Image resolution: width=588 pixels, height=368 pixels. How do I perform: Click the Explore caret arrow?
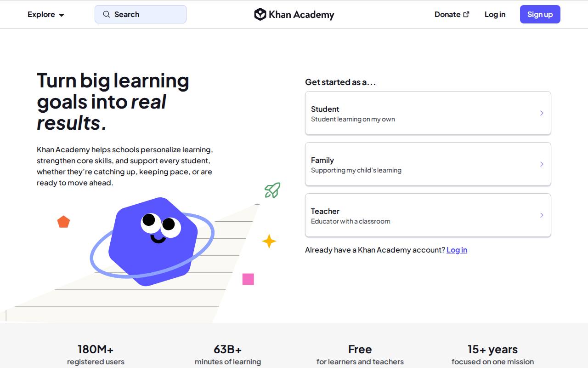(x=62, y=15)
